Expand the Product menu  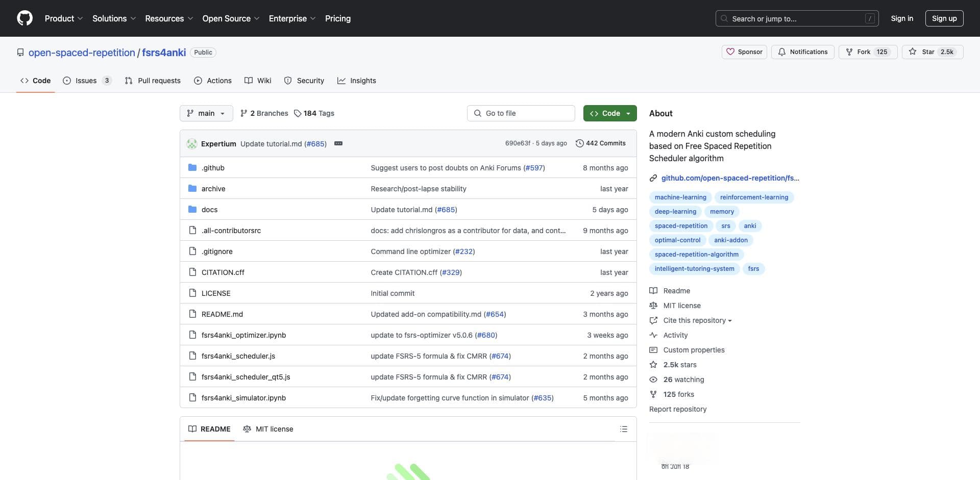(x=64, y=18)
